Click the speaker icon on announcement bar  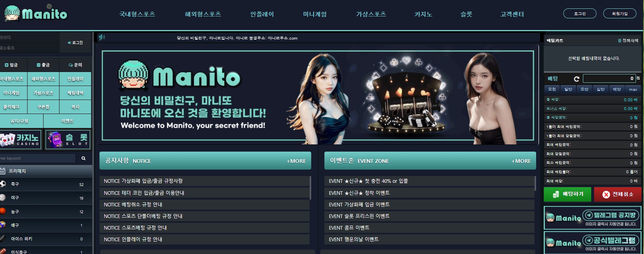tap(102, 37)
